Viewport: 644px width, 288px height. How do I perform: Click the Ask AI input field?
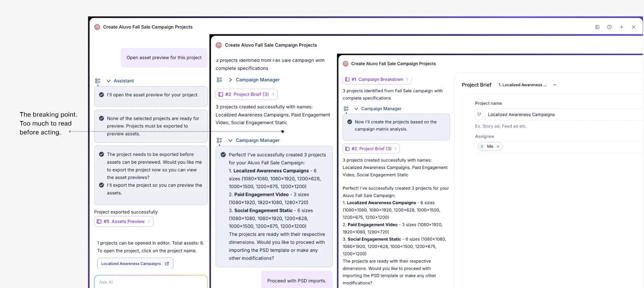pos(151,282)
